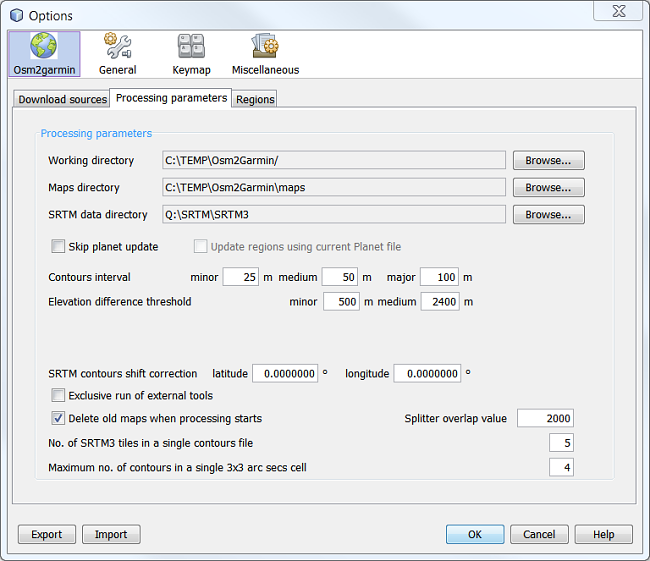Click the Maximum no. of contours field

[x=562, y=467]
